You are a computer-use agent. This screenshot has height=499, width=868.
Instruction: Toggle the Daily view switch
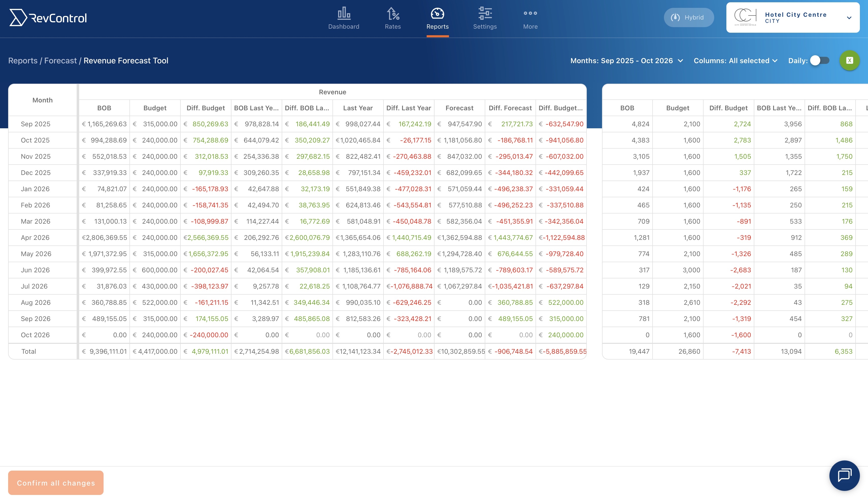(x=820, y=61)
